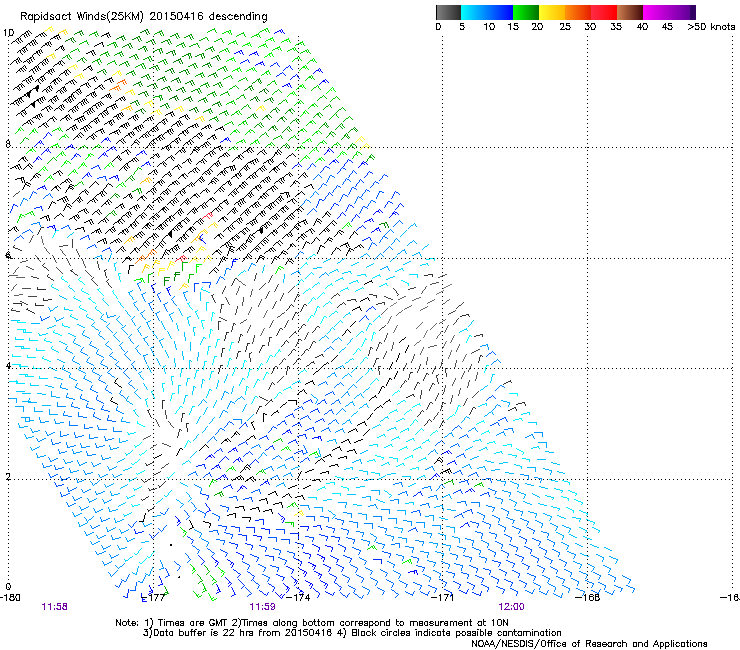Click the purple time label '11:58'

pos(54,607)
